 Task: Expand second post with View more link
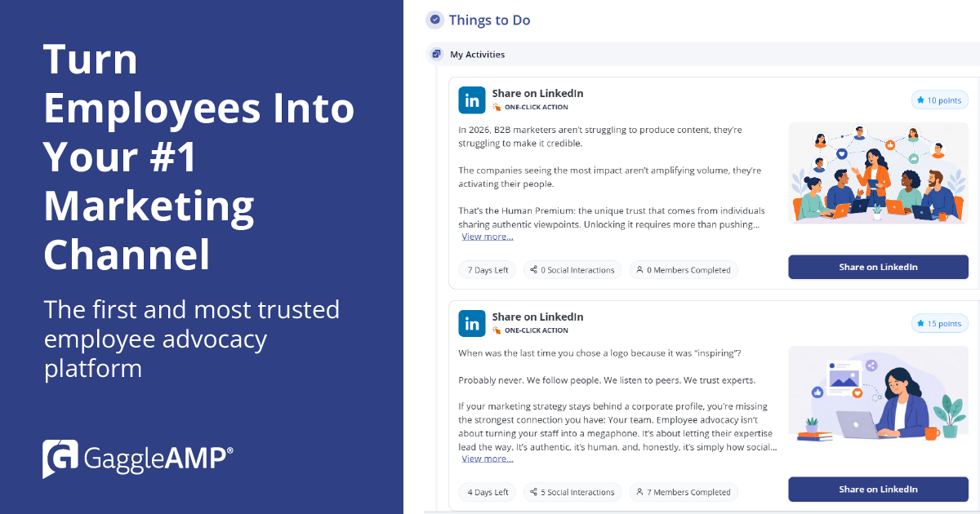point(488,459)
